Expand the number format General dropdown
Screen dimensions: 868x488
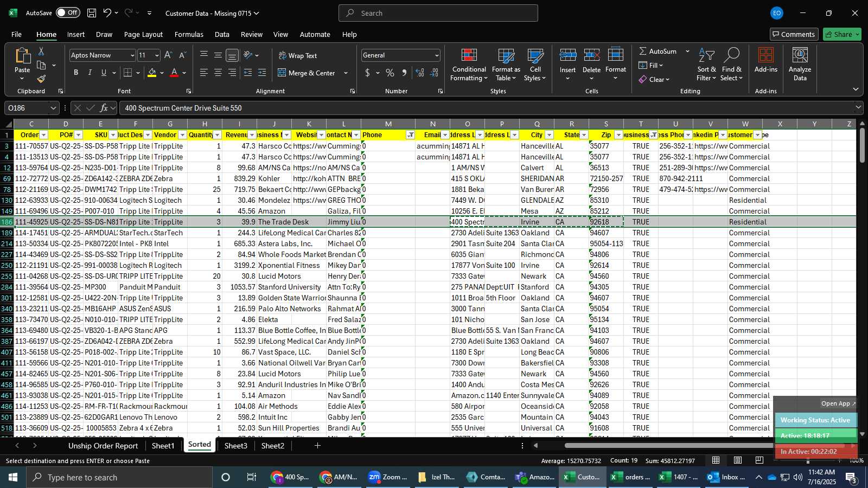point(436,55)
